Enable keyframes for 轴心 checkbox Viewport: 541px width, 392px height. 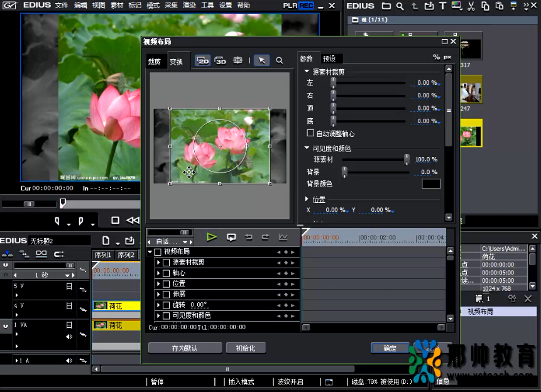pyautogui.click(x=167, y=273)
